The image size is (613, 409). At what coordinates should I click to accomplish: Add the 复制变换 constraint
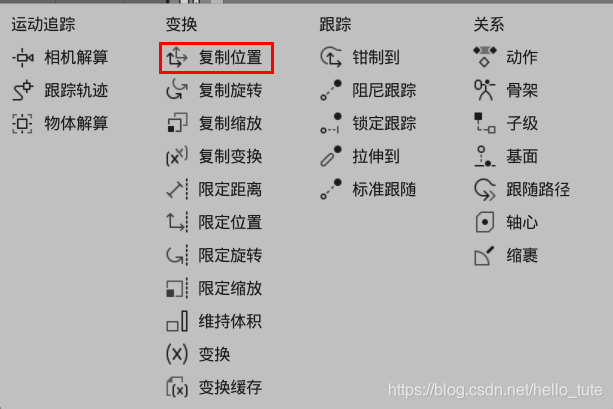[x=214, y=157]
